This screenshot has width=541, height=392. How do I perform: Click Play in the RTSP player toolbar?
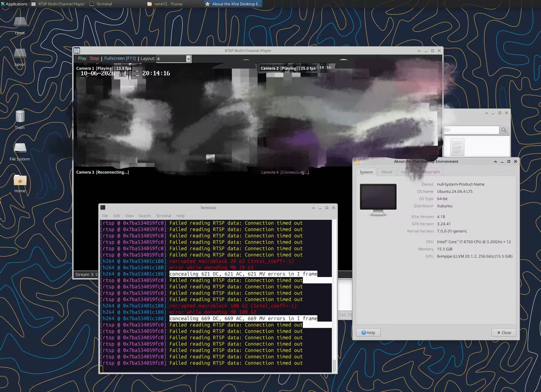pyautogui.click(x=82, y=58)
